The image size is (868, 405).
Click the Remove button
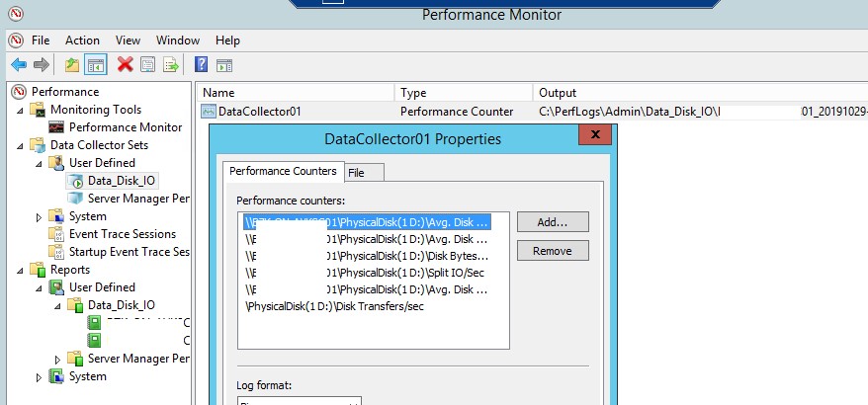[x=553, y=251]
